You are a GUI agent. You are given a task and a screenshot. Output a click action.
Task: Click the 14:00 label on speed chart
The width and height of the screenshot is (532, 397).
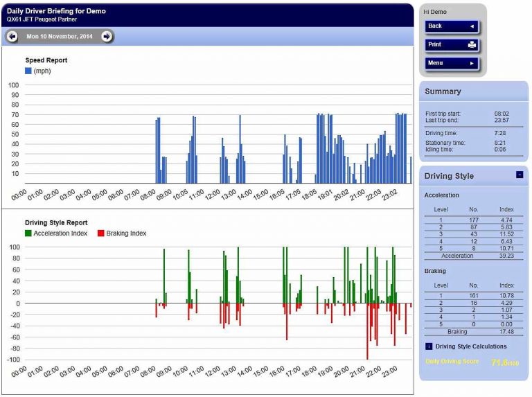(245, 195)
